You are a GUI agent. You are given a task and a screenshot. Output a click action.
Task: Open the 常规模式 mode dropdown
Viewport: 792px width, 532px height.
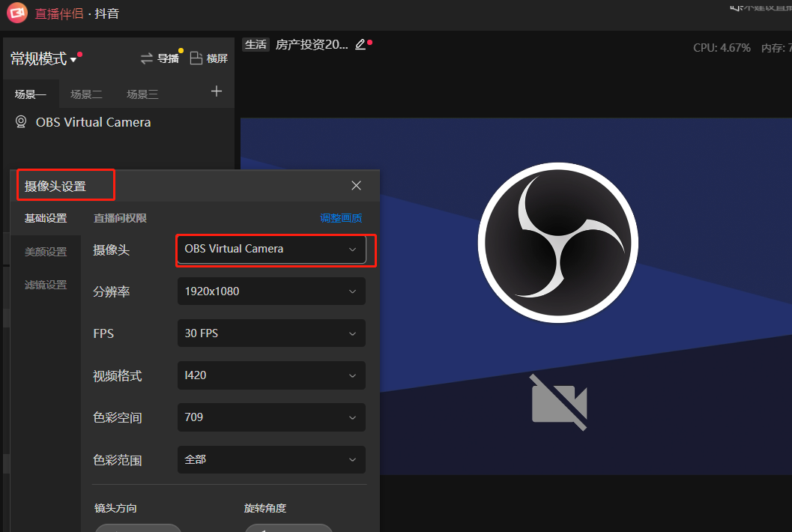43,58
